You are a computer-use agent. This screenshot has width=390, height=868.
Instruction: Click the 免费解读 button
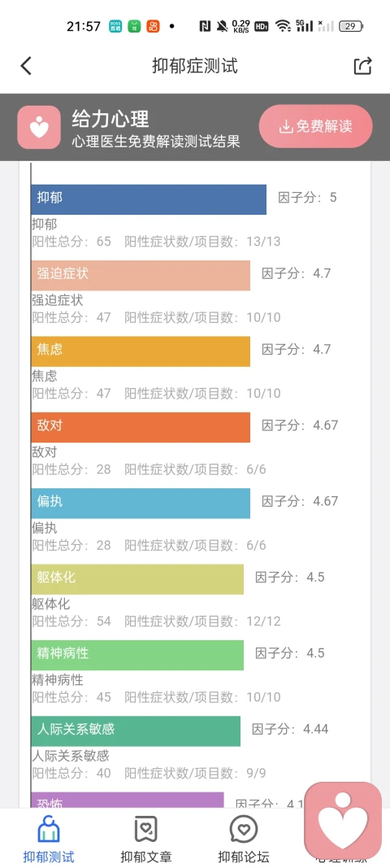[x=316, y=126]
